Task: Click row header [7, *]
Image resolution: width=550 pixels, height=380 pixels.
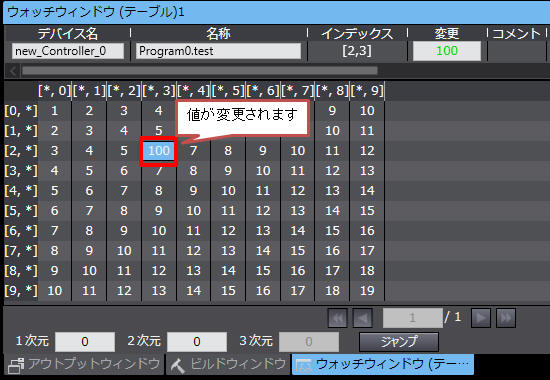Action: coord(21,251)
